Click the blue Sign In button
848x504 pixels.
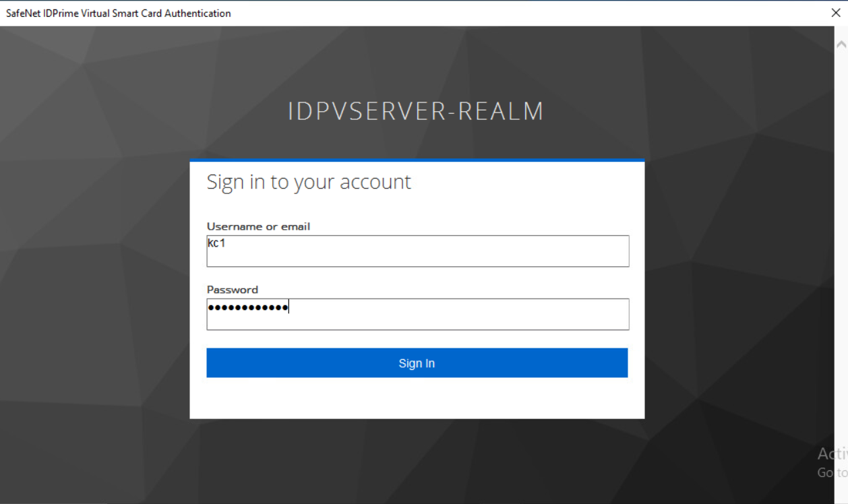point(417,363)
